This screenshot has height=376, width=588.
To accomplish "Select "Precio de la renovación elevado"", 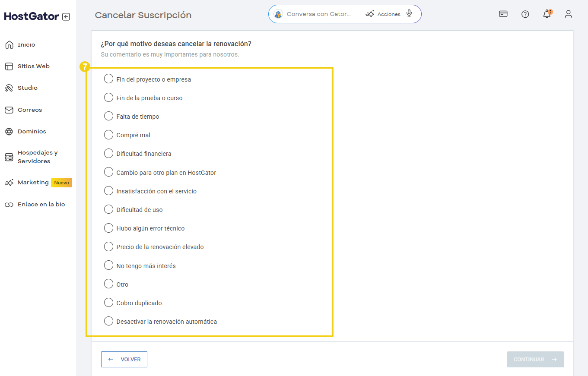I will point(109,246).
